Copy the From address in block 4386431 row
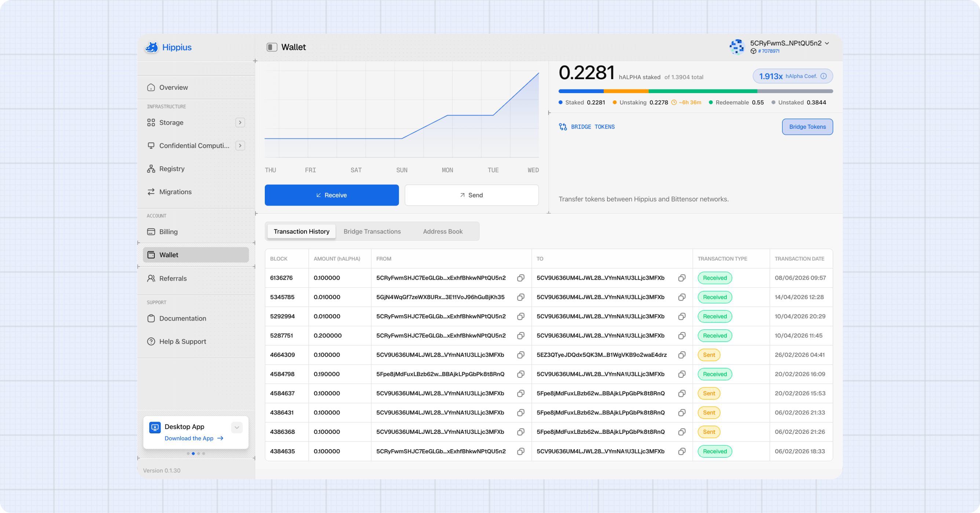This screenshot has height=513, width=980. pos(521,413)
